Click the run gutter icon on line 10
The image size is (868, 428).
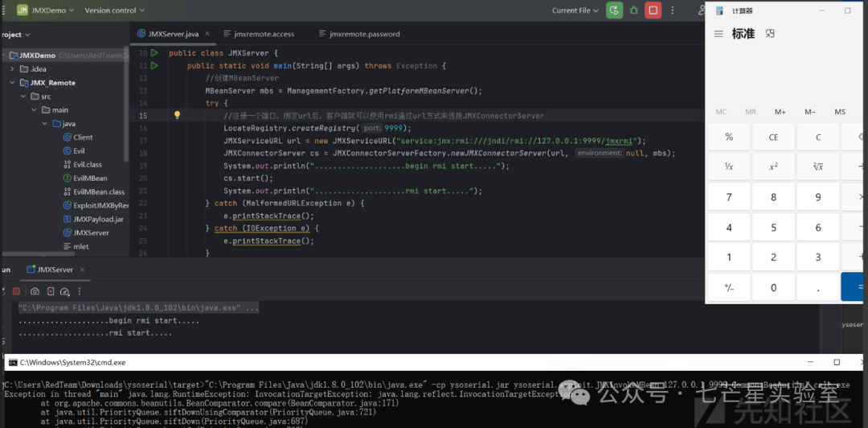pyautogui.click(x=154, y=53)
